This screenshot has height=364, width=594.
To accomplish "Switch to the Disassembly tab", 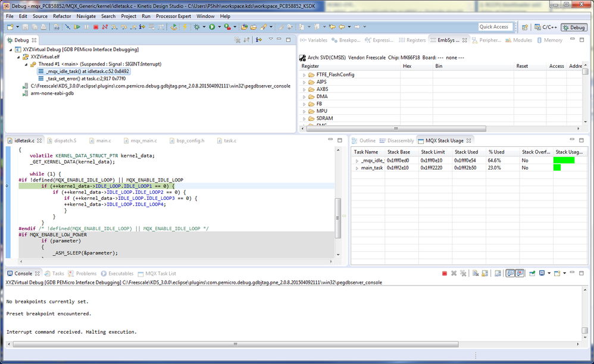I will (397, 141).
